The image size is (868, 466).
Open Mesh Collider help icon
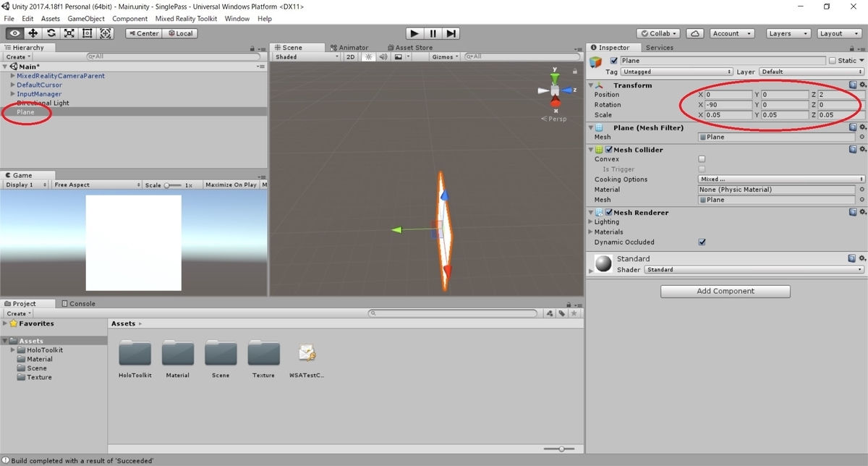click(x=853, y=149)
